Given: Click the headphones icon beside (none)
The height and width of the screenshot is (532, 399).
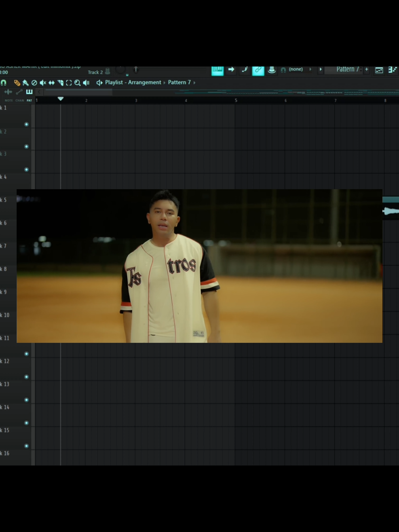Looking at the screenshot, I should click(x=283, y=70).
